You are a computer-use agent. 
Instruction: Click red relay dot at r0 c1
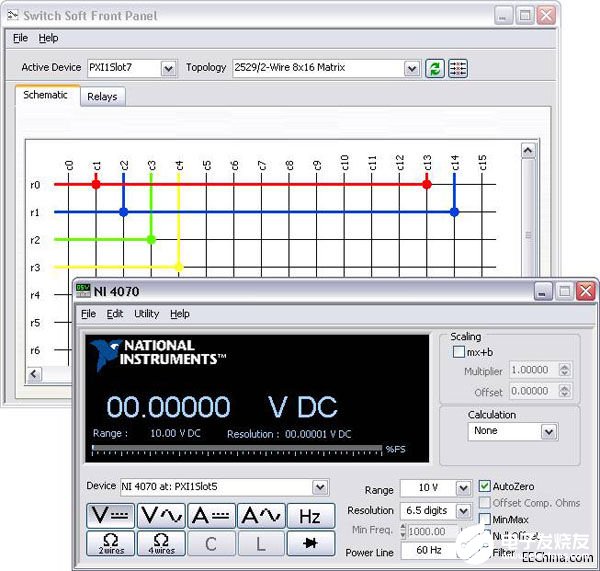(96, 184)
